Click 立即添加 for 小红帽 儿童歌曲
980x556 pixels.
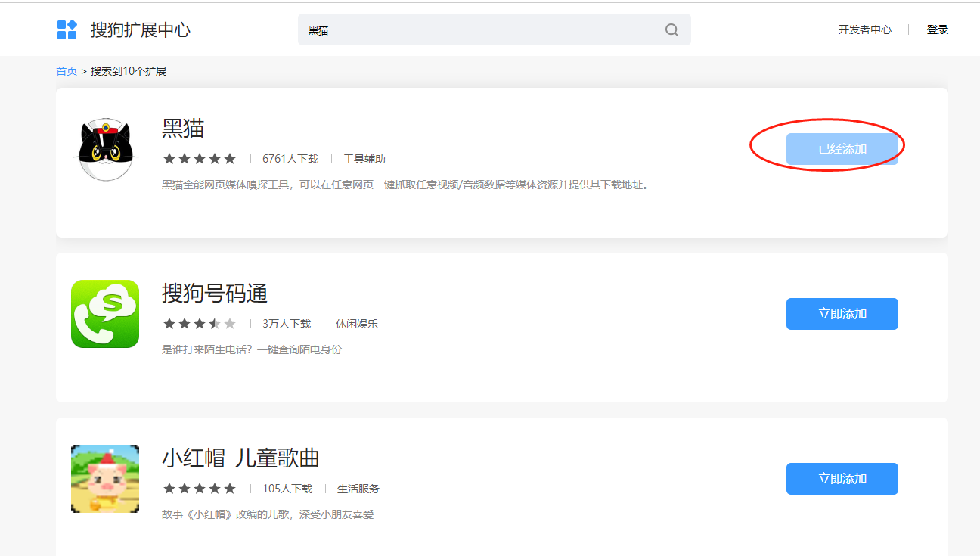point(842,479)
